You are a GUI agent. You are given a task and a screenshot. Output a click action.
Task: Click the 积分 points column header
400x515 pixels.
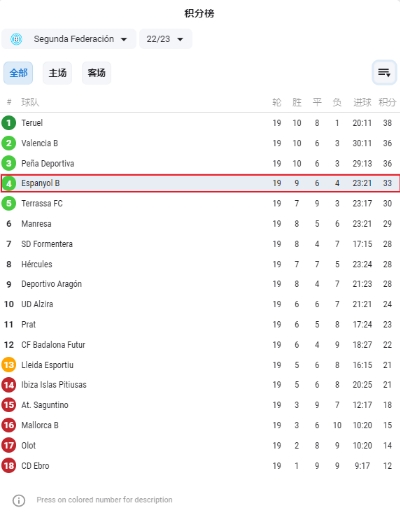tap(387, 102)
